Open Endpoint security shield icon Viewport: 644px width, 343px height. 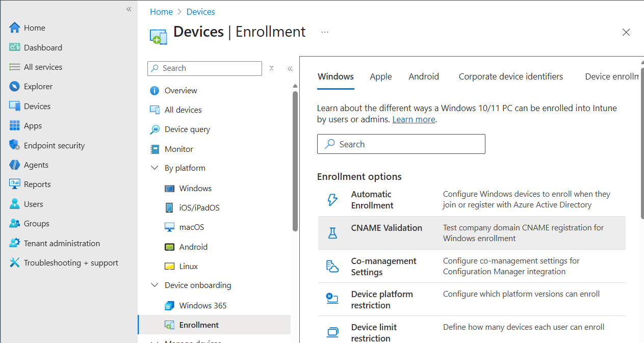click(14, 145)
